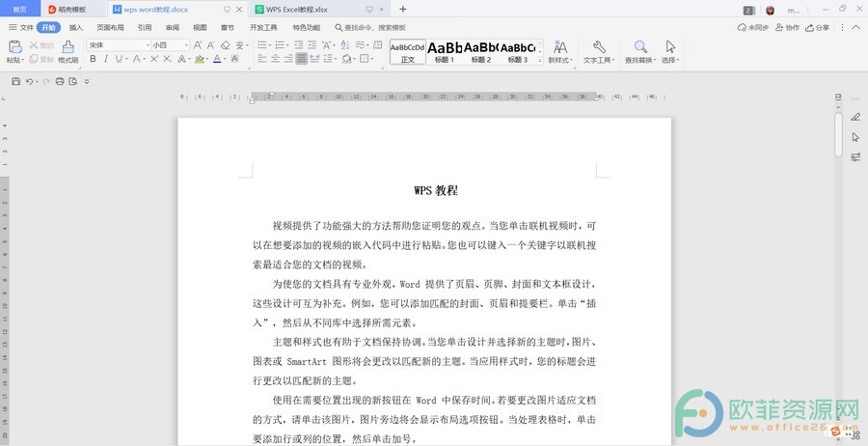The width and height of the screenshot is (868, 446).
Task: Apply the 正文 body style
Action: (408, 51)
